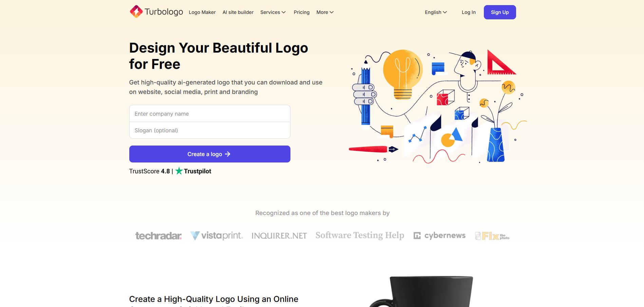
Task: Open the English language selector
Action: pos(436,12)
